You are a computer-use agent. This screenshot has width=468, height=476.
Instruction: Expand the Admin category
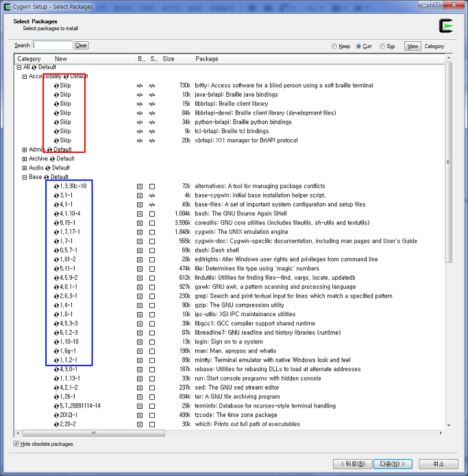25,150
